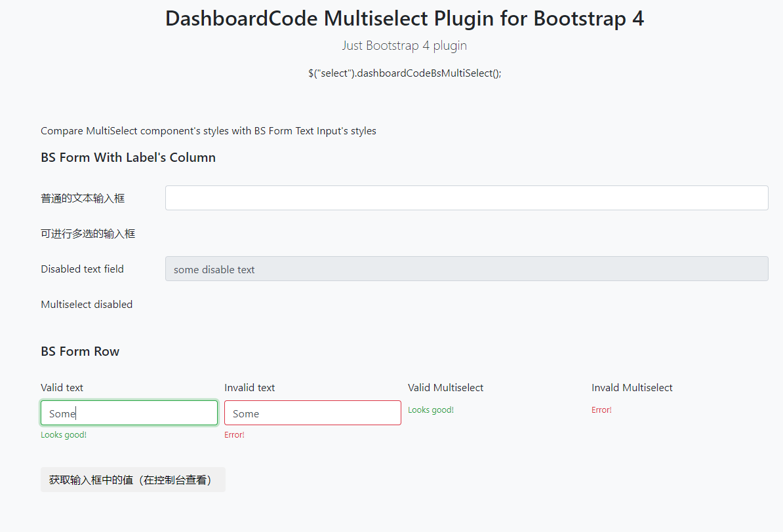Click the 'Valid text' label
Screen dimensions: 783x532
point(62,388)
